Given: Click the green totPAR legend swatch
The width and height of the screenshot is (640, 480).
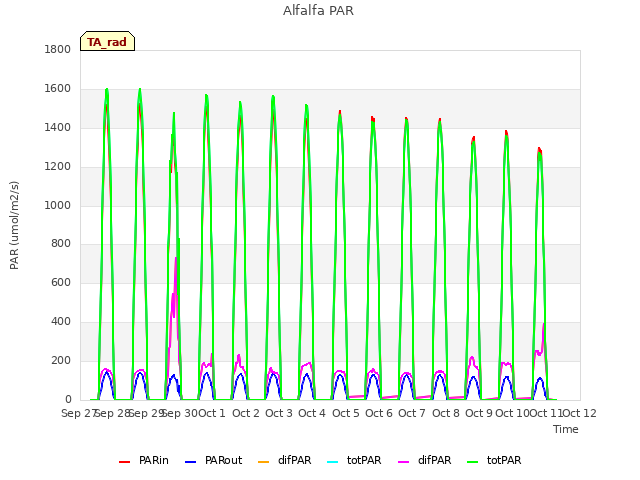Looking at the screenshot, I should [x=472, y=462].
